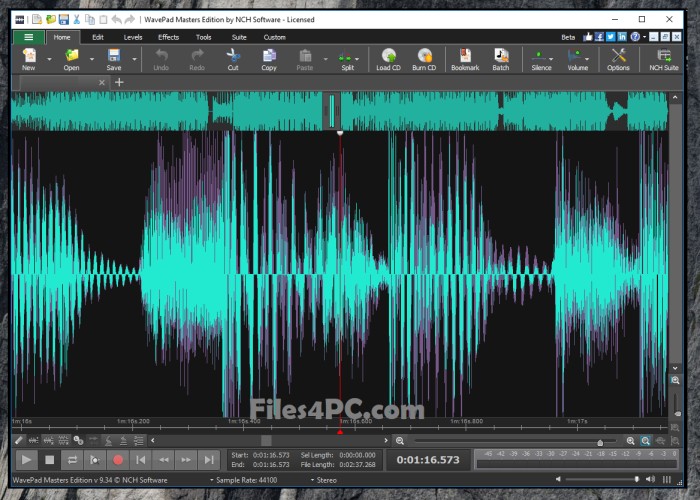Open the Sample Rate 44100 dropdown
Viewport: 700px width, 500px height.
coord(244,480)
